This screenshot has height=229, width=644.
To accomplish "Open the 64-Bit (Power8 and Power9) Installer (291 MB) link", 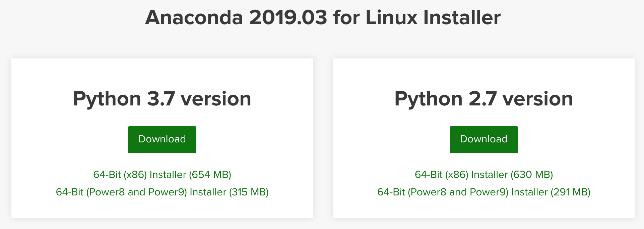I will 484,192.
